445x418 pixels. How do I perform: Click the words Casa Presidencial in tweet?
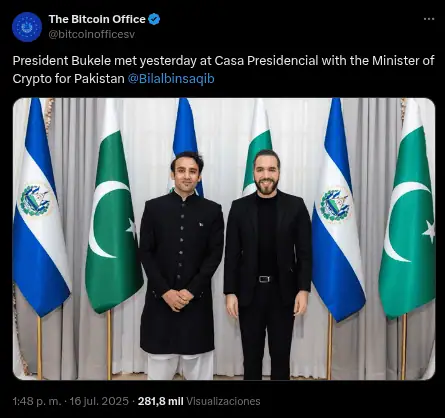(x=266, y=61)
